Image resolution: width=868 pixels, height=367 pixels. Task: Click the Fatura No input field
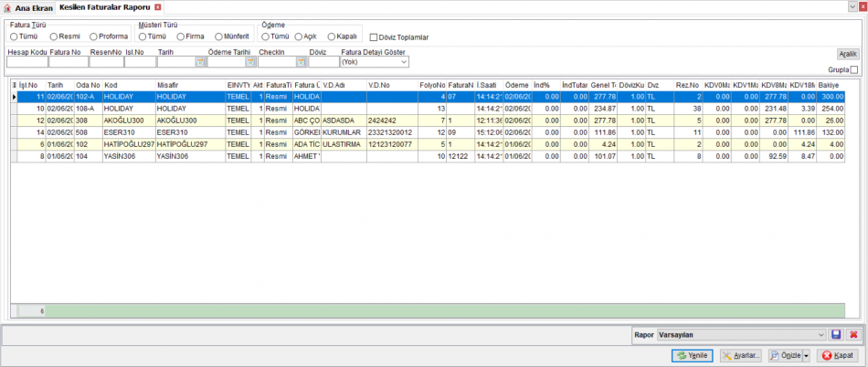click(x=69, y=62)
